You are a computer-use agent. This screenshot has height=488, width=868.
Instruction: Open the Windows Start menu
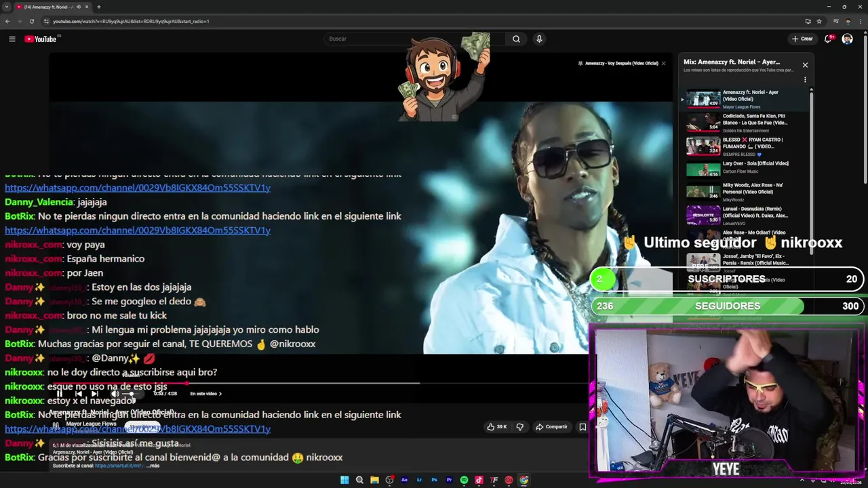(x=344, y=480)
